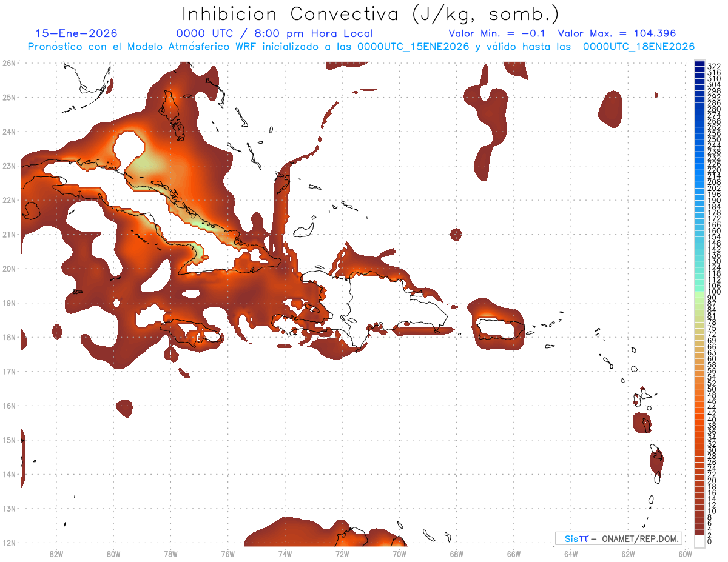This screenshot has height=562, width=728.
Task: Click the "19N" latitude label
Action: [x=9, y=303]
